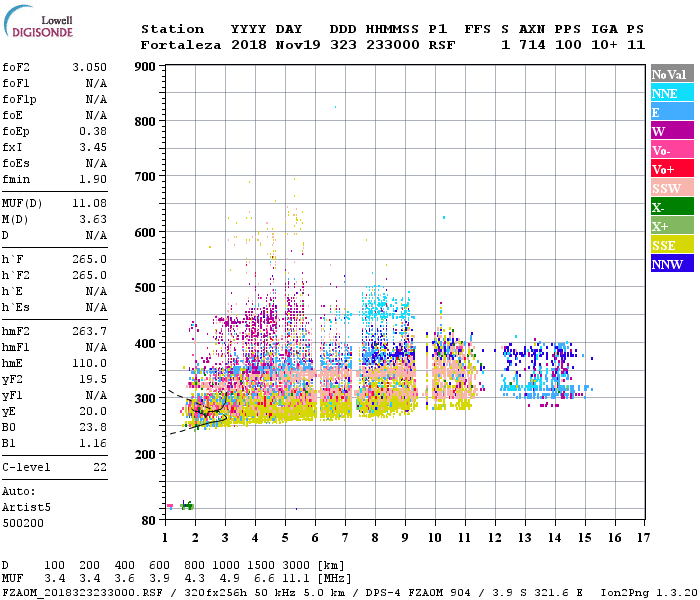
Task: Click the hmE value 110.0
Action: 89,363
